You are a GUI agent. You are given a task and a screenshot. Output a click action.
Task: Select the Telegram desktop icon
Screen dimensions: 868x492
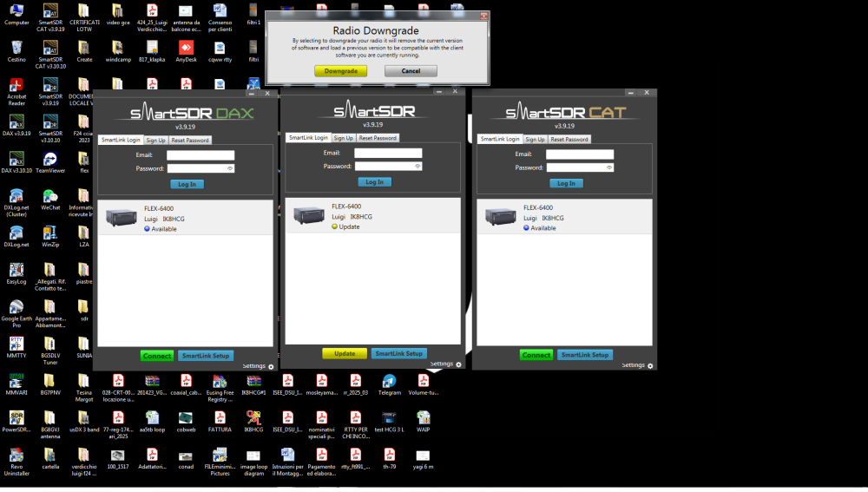[x=389, y=384]
